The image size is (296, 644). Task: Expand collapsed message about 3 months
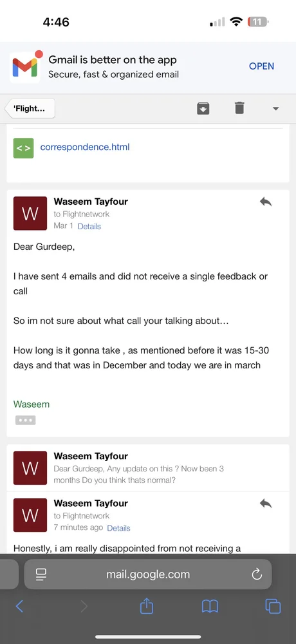(x=148, y=468)
